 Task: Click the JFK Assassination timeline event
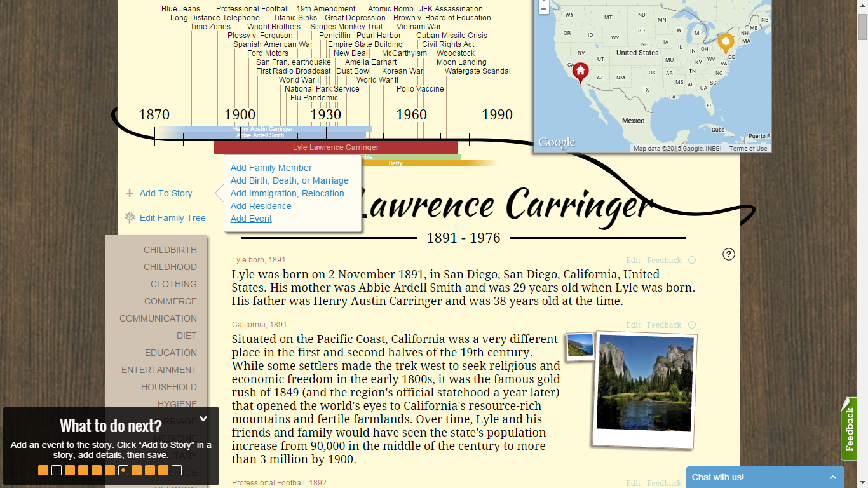coord(451,9)
